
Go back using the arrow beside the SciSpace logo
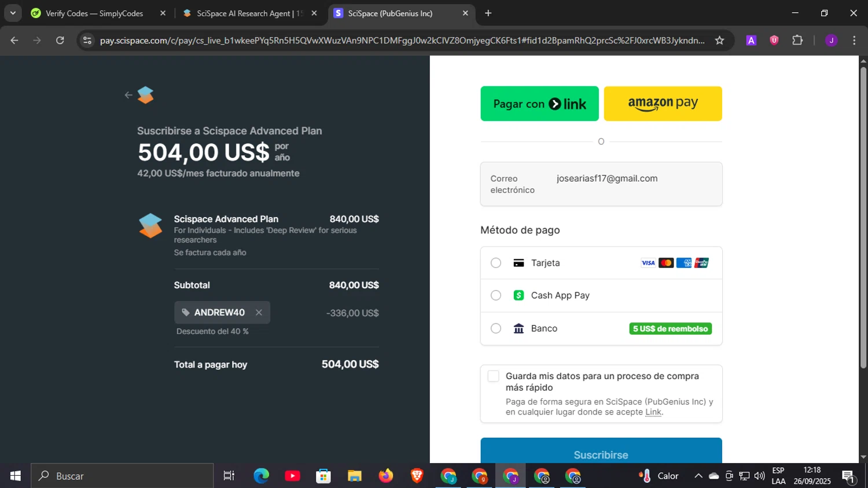128,95
